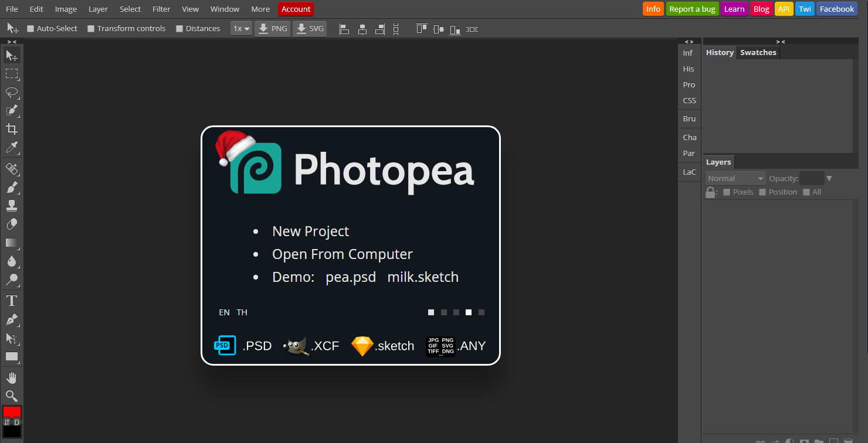This screenshot has height=443, width=868.
Task: Distribute vertical spacing icon
Action: [x=396, y=29]
